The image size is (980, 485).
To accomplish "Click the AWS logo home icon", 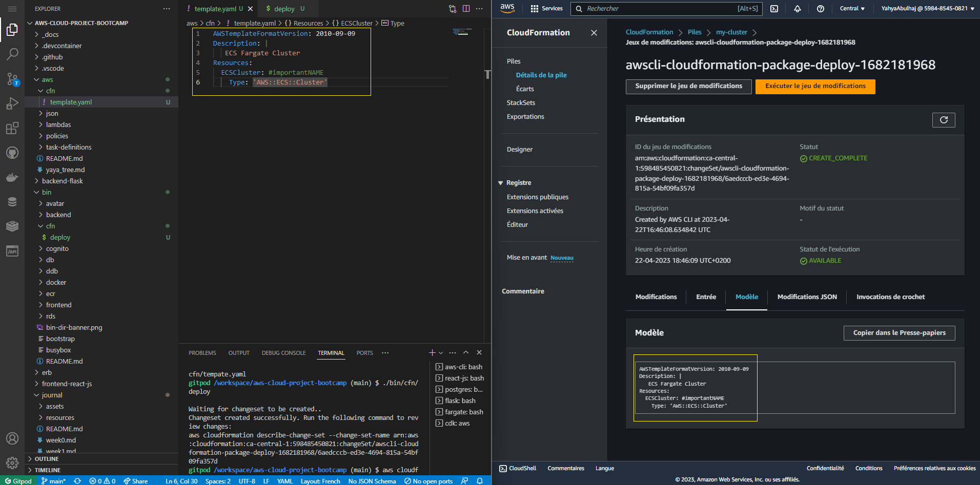I will [507, 8].
